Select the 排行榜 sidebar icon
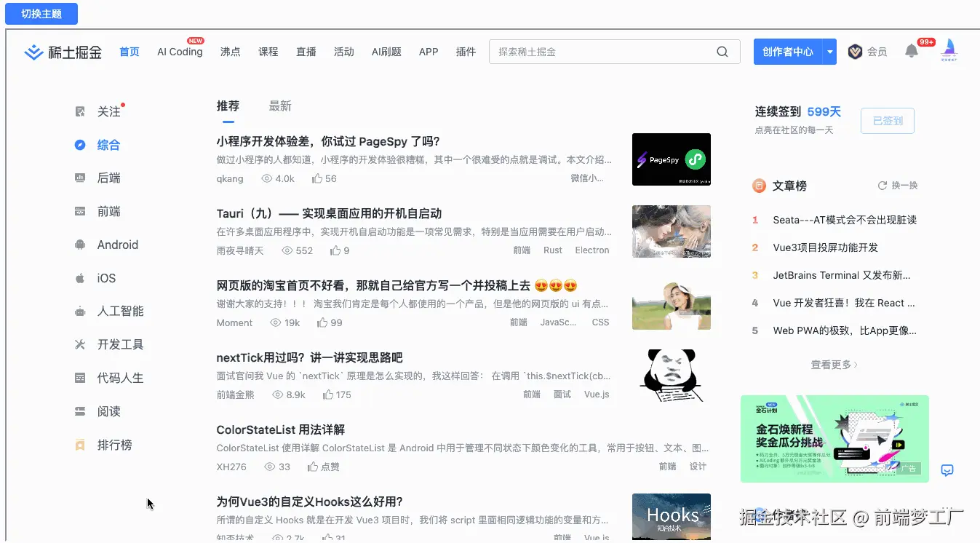Viewport: 980px width, 543px height. point(80,445)
